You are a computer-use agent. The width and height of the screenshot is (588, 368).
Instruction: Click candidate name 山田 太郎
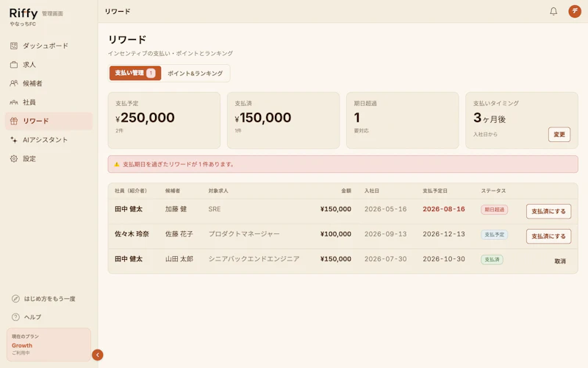[179, 259]
